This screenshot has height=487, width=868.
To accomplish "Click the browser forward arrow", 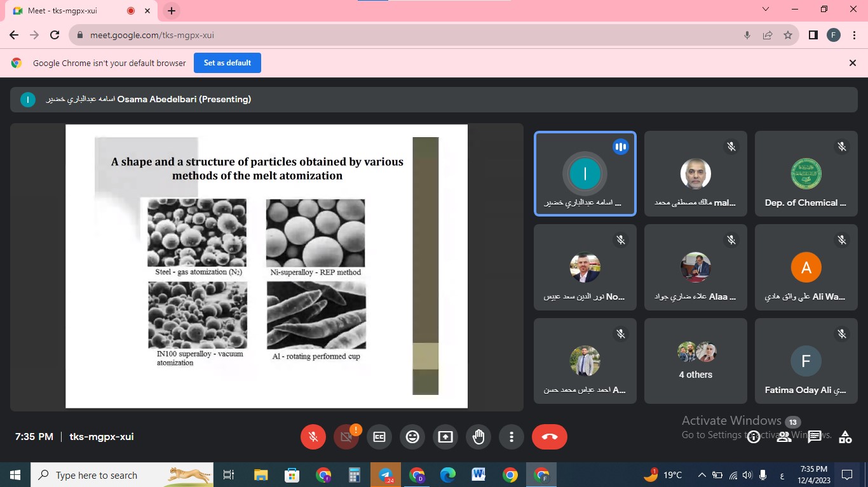I will 34,35.
